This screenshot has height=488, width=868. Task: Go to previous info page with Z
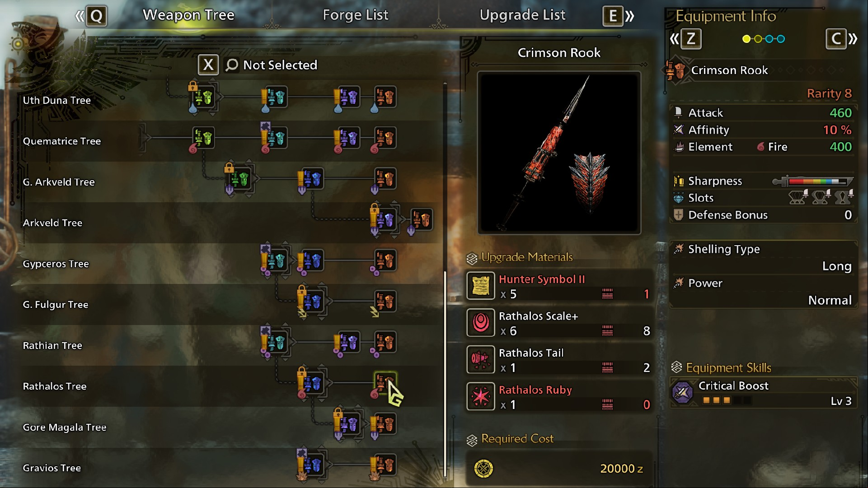coord(690,39)
